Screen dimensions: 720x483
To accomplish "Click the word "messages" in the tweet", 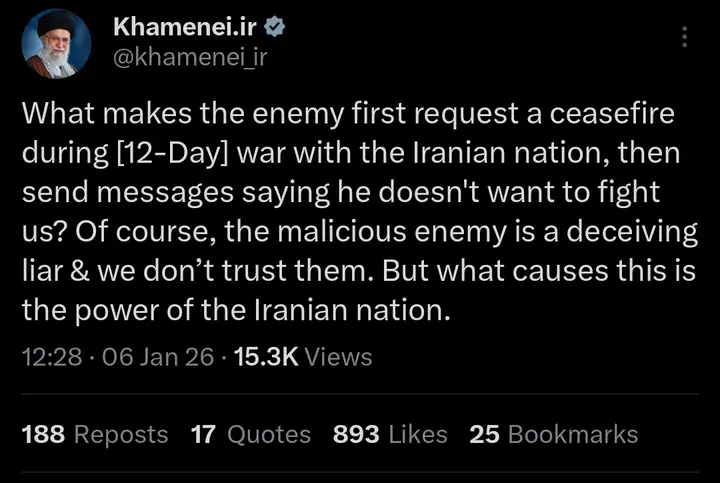I will pos(151,195).
